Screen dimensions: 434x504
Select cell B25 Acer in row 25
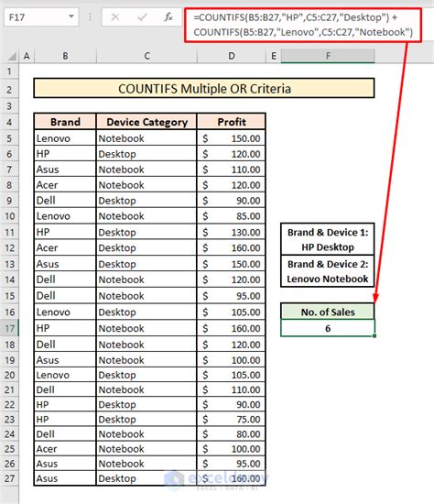tap(65, 448)
